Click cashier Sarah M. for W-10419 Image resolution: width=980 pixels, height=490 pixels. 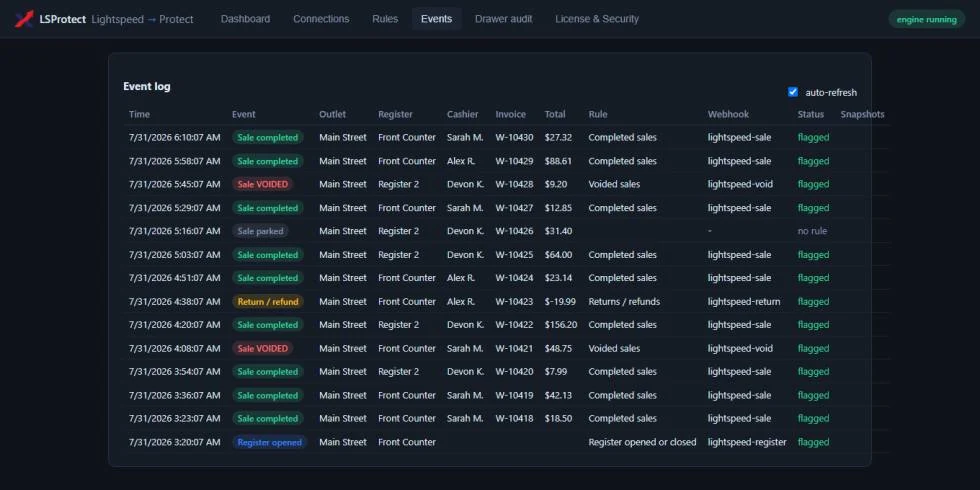465,395
